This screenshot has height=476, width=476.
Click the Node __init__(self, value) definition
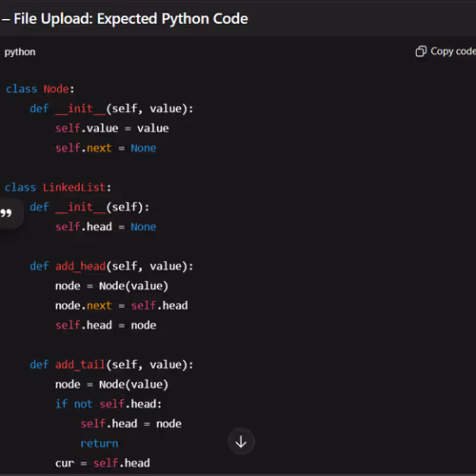click(x=111, y=109)
